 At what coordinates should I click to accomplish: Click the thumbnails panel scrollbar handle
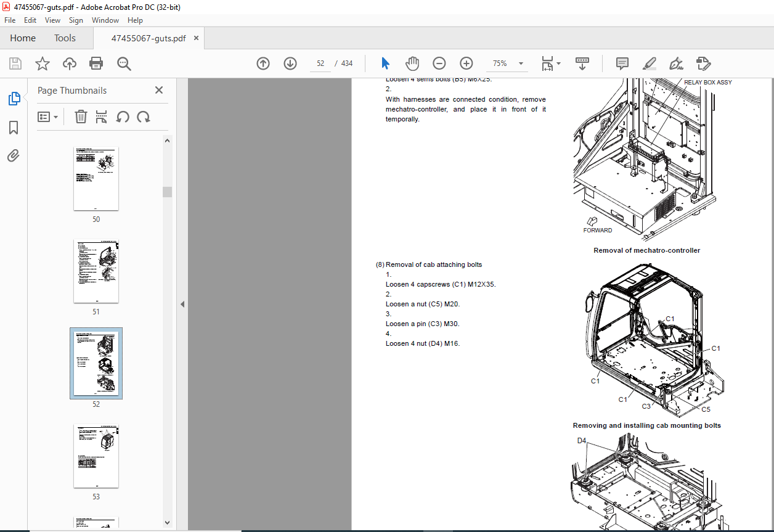(167, 192)
